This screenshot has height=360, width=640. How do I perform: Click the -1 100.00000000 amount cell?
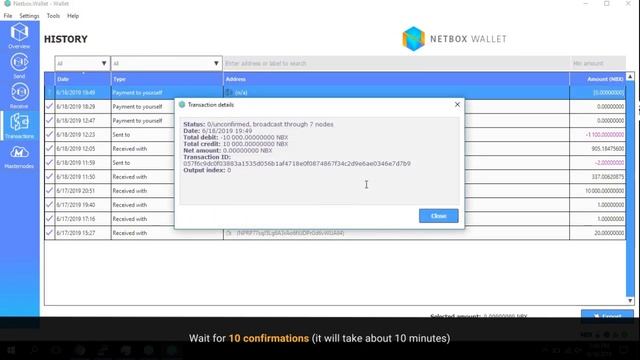click(598, 135)
